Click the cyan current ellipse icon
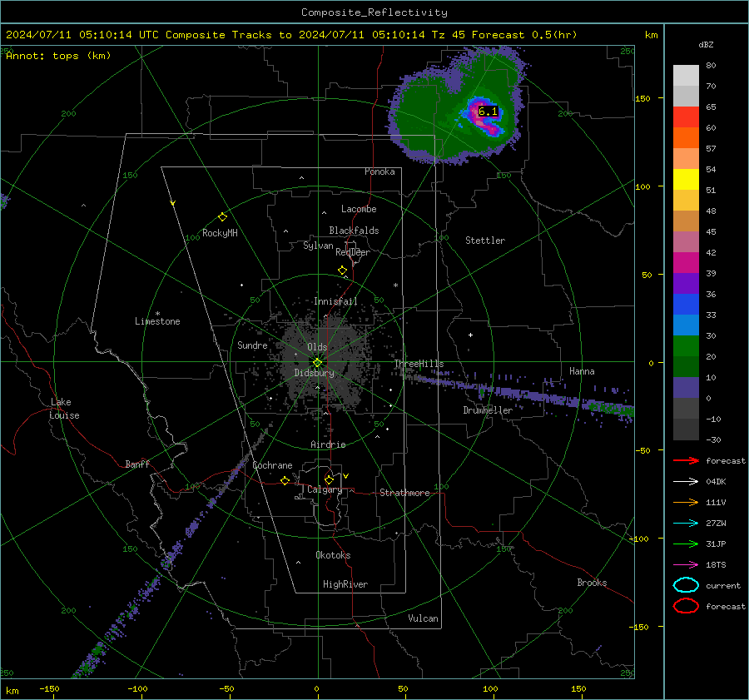 686,585
